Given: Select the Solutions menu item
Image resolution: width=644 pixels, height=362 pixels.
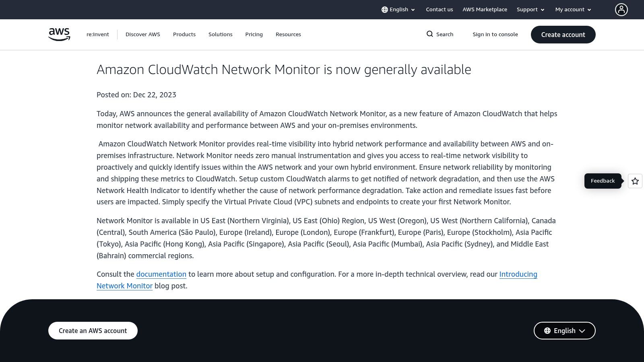Looking at the screenshot, I should 220,34.
